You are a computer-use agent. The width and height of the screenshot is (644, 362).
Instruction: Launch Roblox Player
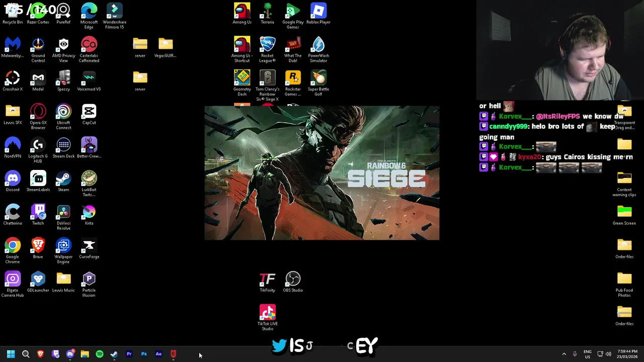[x=318, y=14]
